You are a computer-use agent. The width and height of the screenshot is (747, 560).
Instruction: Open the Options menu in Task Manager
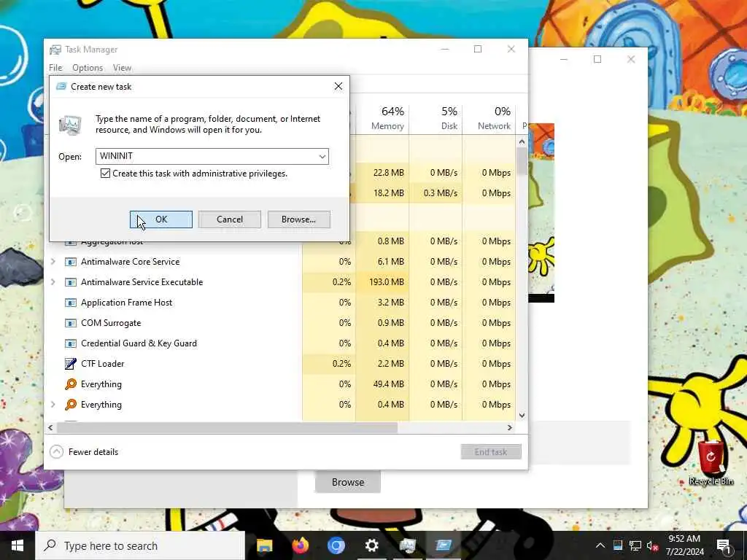(88, 68)
